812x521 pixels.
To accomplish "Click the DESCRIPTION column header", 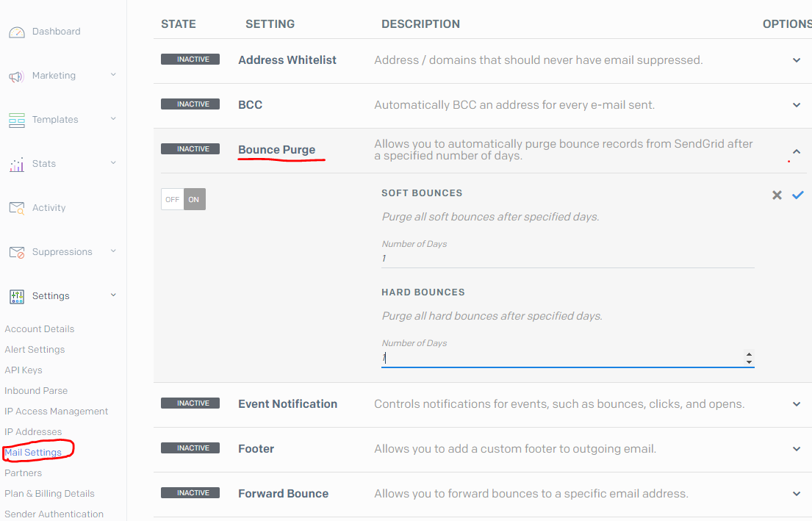I will click(420, 24).
